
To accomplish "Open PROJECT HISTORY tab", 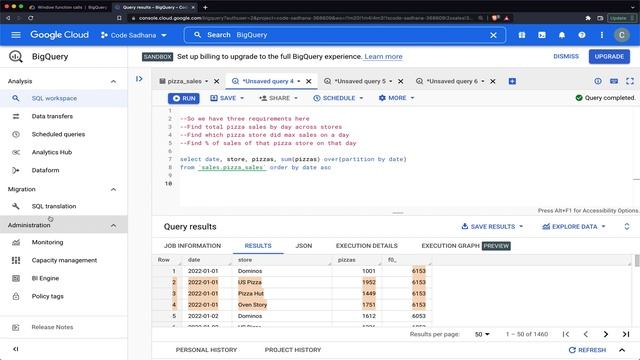I will [293, 350].
